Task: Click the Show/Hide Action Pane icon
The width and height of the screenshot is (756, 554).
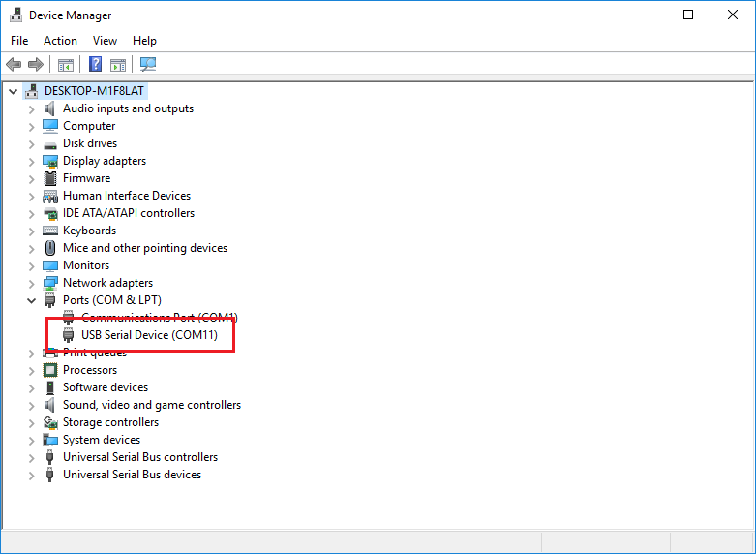Action: (x=118, y=65)
